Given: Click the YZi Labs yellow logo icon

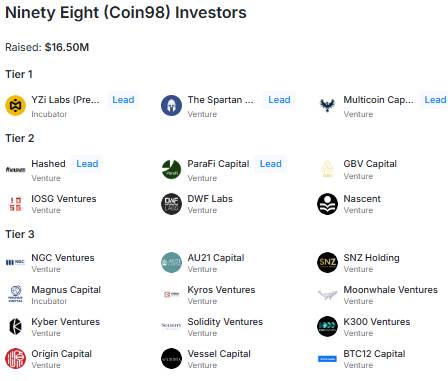Looking at the screenshot, I should [16, 105].
